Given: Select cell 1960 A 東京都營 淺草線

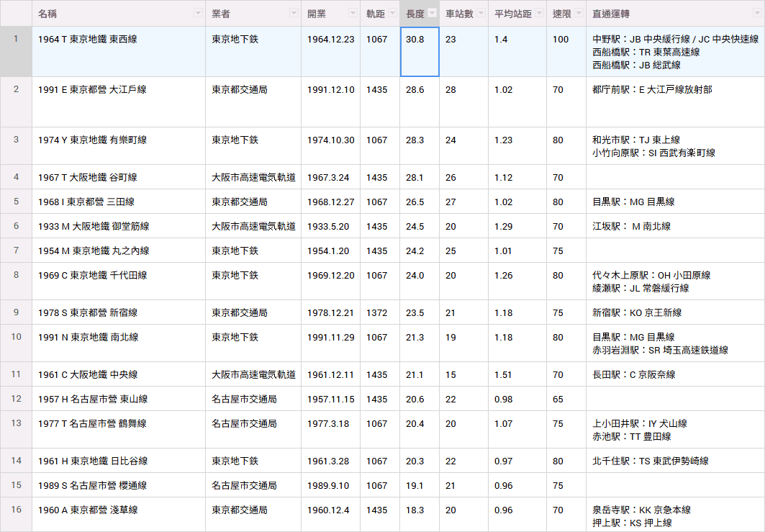Looking at the screenshot, I should (119, 515).
